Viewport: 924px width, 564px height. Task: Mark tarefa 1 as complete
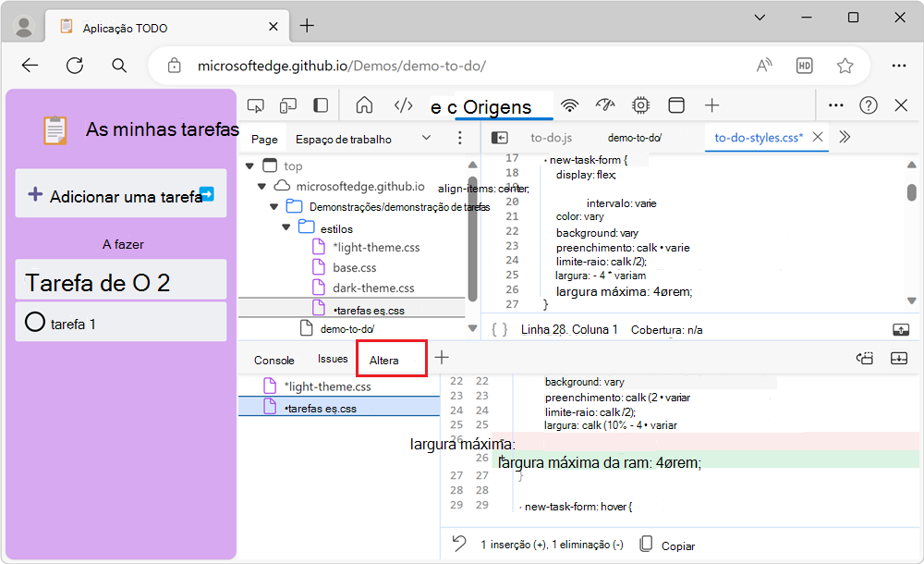[35, 323]
